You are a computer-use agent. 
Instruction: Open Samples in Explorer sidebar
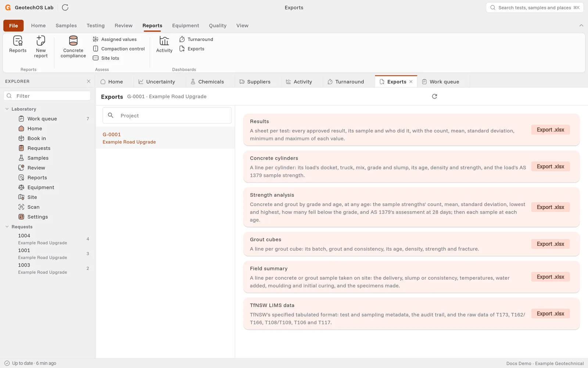[47, 158]
